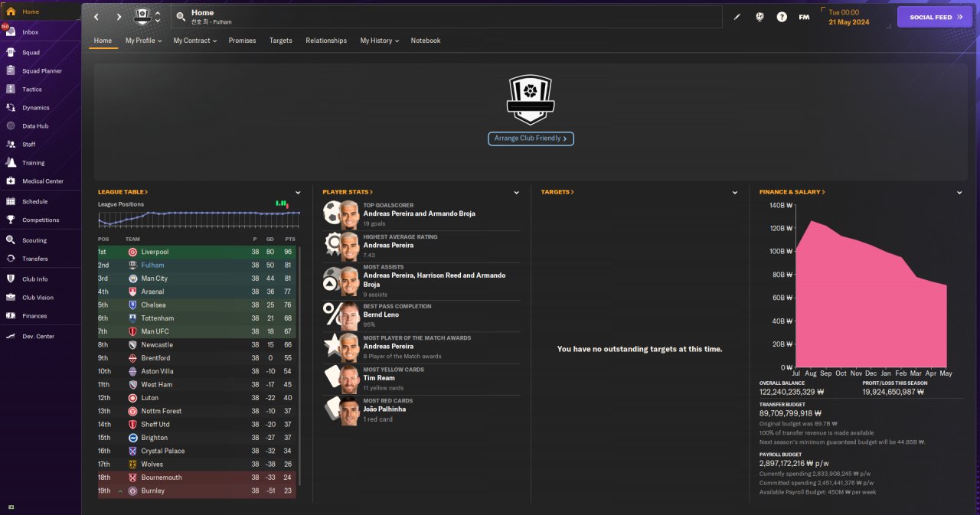Viewport: 980px width, 515px height.
Task: Click the club badge in the top bar
Action: pyautogui.click(x=142, y=17)
